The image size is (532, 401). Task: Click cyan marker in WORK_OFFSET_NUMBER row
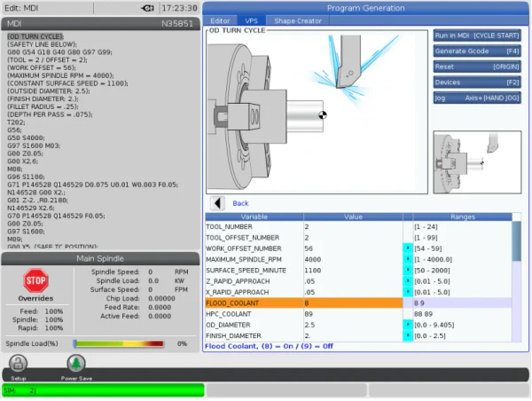(408, 248)
